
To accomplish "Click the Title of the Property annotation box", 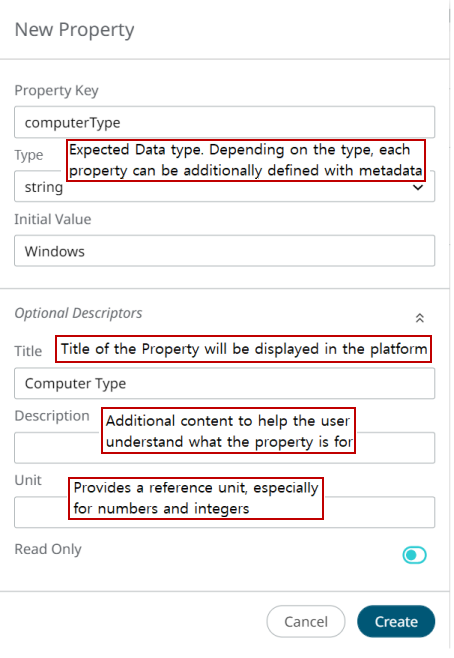I will pos(243,349).
